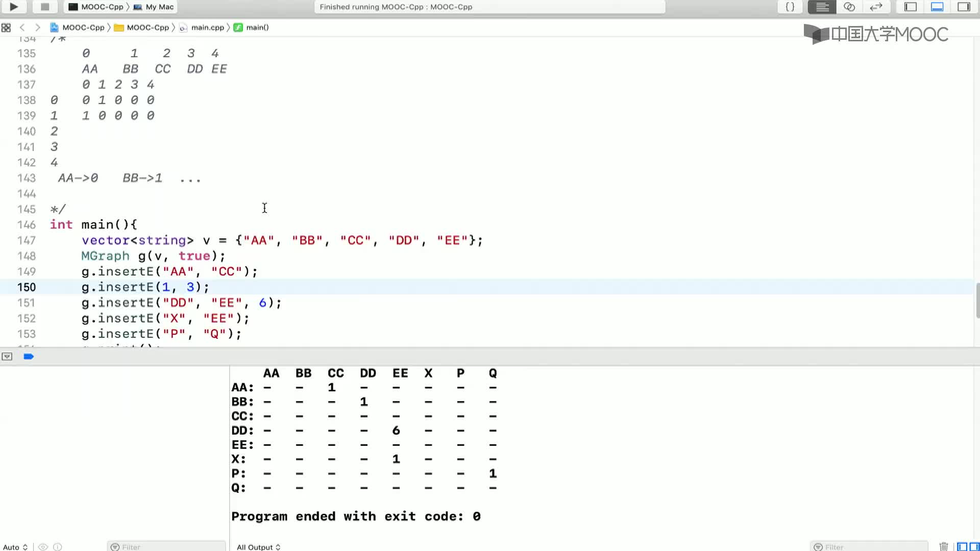980x551 pixels.
Task: Click 'g.insertE("X", "EE");' line
Action: (x=165, y=319)
